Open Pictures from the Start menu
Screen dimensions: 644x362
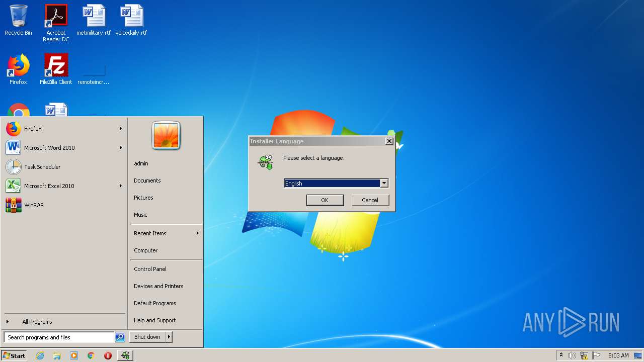(x=143, y=198)
